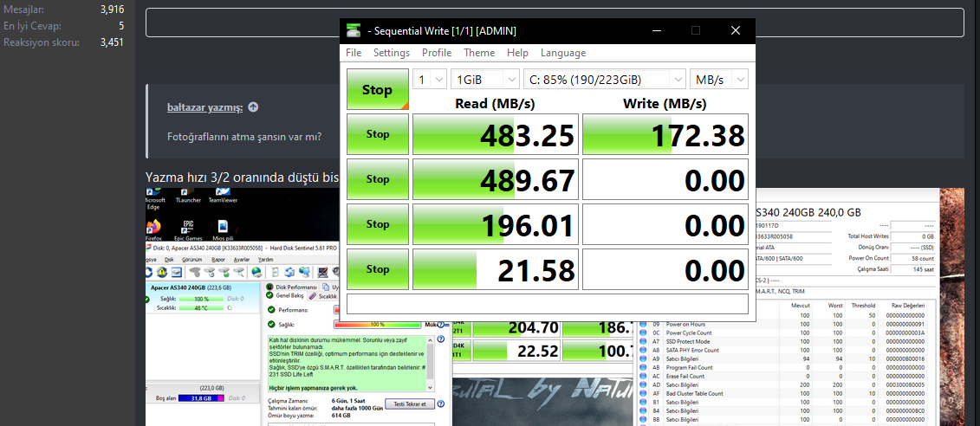Click the up-arrow icon next to baltazar yazmış
The height and width of the screenshot is (426, 980).
pyautogui.click(x=253, y=106)
